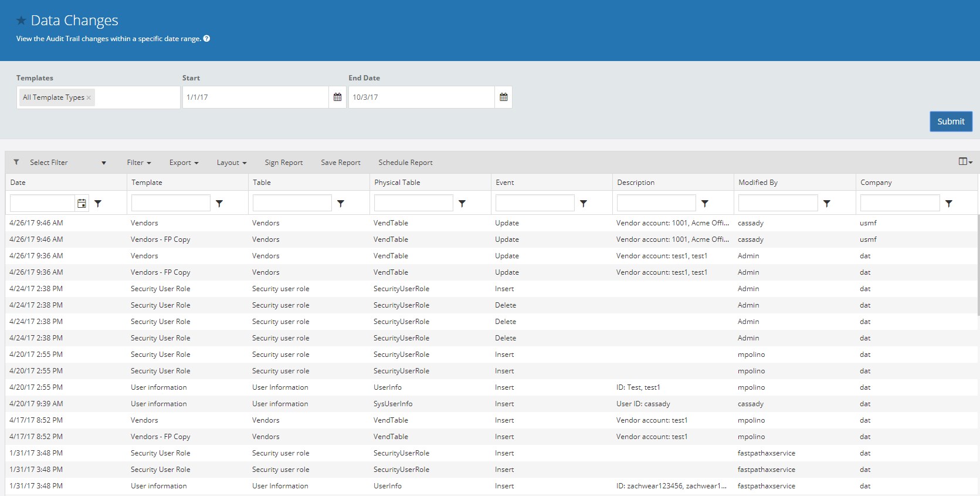Open the End Date calendar picker
Image resolution: width=980 pixels, height=496 pixels.
click(503, 97)
